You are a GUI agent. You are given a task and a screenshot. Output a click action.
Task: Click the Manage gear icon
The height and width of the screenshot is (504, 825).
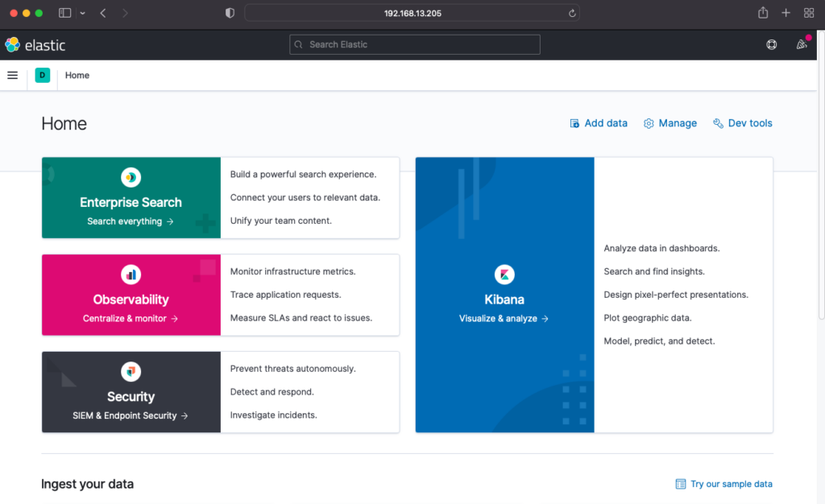pyautogui.click(x=649, y=123)
